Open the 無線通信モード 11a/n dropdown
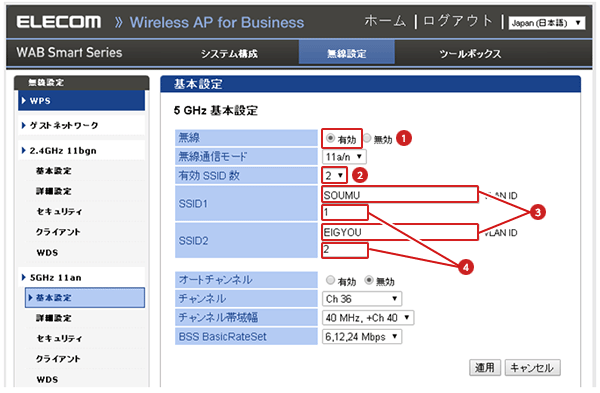The width and height of the screenshot is (600, 393). [x=344, y=157]
